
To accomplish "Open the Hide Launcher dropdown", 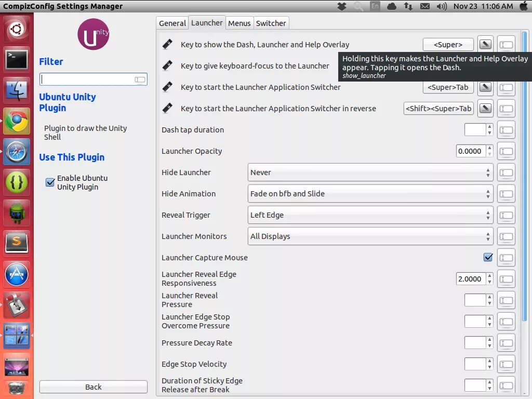I will (x=370, y=172).
